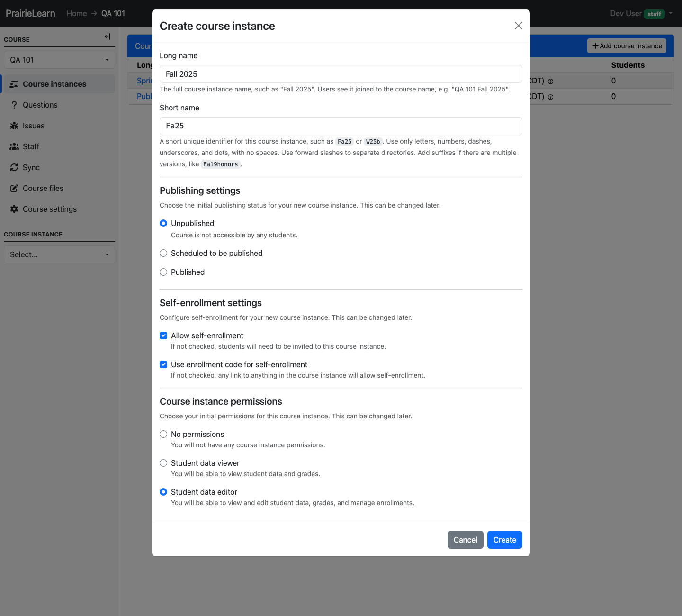The image size is (682, 616).
Task: Click the bug icon next to Issues
Action: pyautogui.click(x=14, y=126)
